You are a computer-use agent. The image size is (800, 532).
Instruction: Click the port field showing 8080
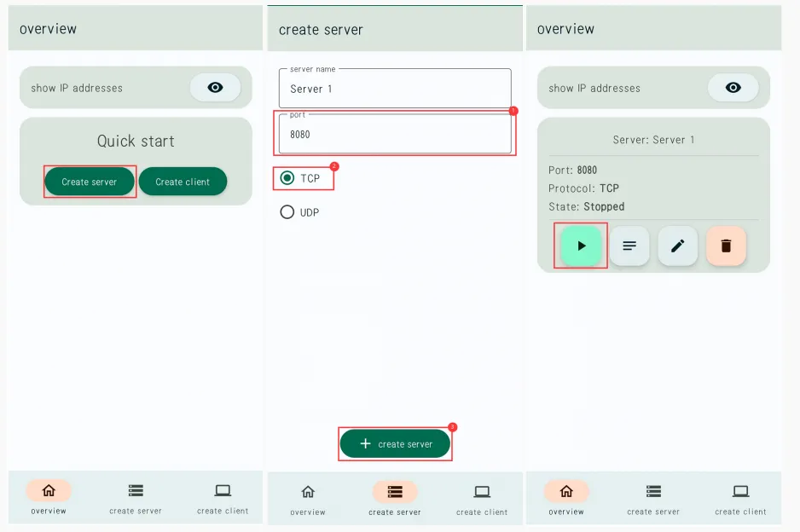click(x=395, y=134)
